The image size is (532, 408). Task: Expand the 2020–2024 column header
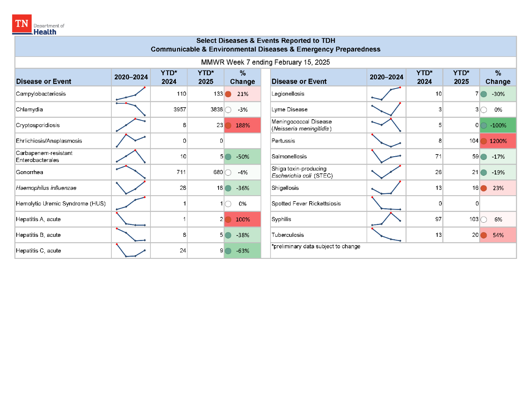[131, 77]
